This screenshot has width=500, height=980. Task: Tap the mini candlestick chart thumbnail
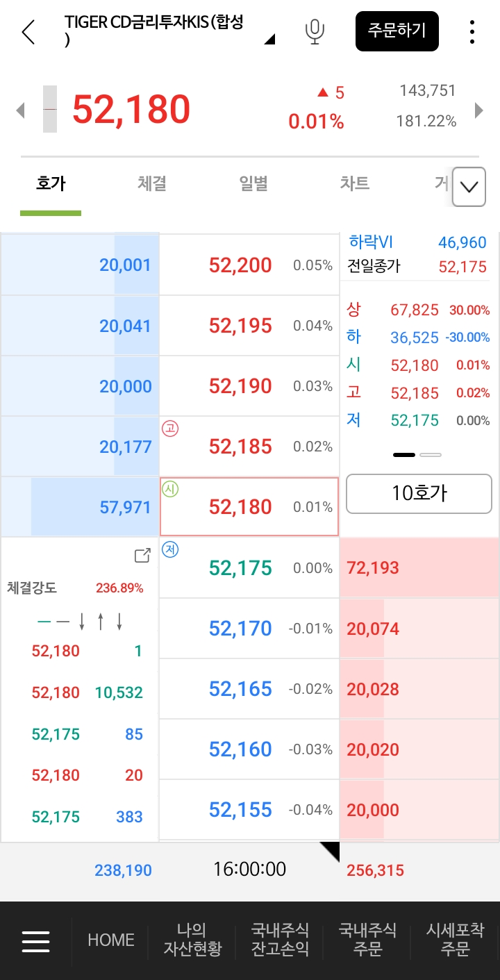[50, 109]
